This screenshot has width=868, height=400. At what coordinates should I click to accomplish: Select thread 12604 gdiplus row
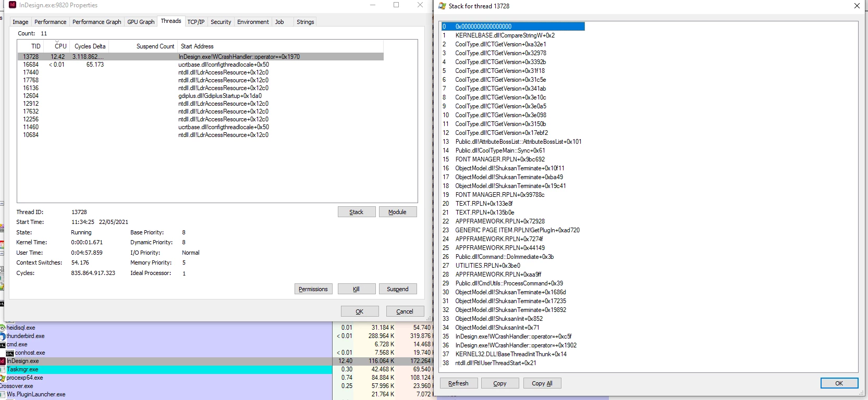click(201, 96)
